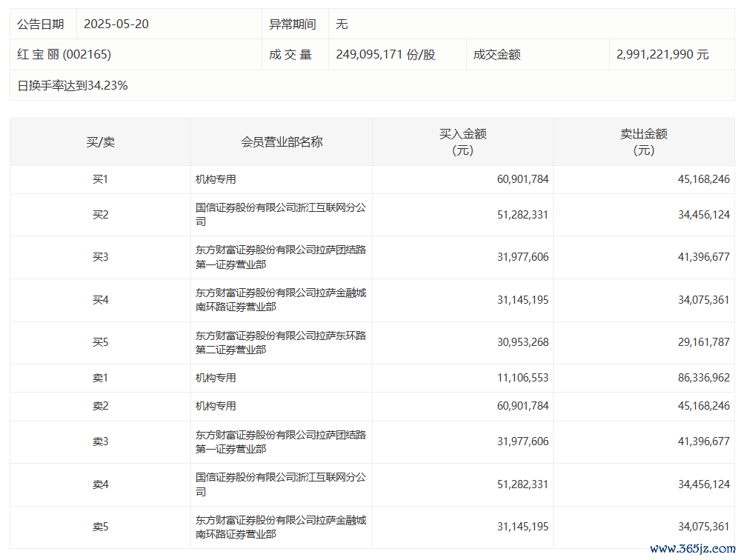Click sell amount 45,168,246 in 卖2 row
The image size is (741, 560).
tap(704, 406)
